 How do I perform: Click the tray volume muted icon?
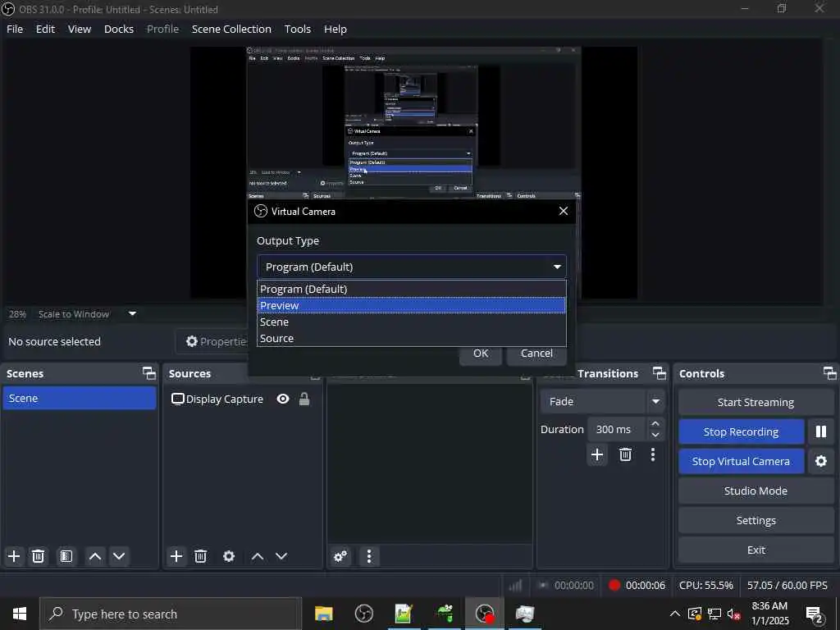click(x=734, y=614)
